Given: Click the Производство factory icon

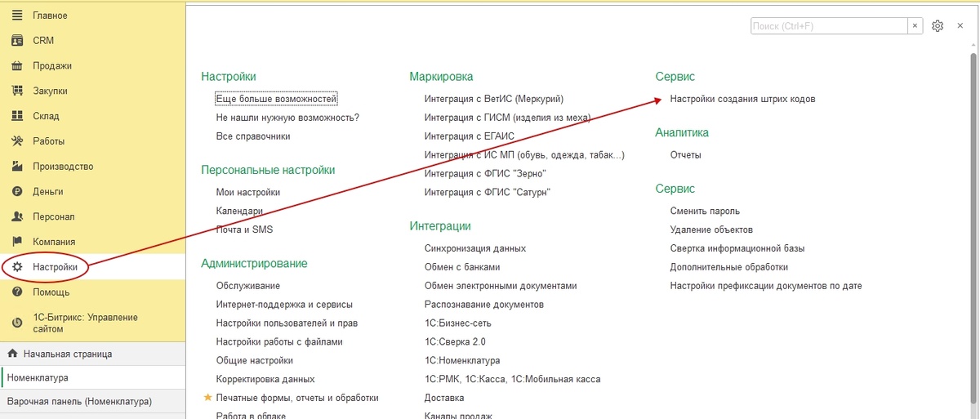Looking at the screenshot, I should pos(17,167).
